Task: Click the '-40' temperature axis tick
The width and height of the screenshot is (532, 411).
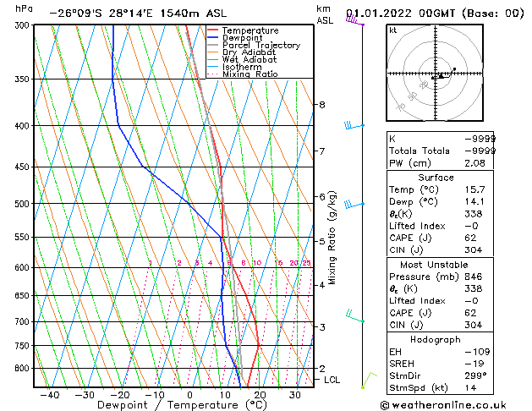Action: tap(50, 395)
